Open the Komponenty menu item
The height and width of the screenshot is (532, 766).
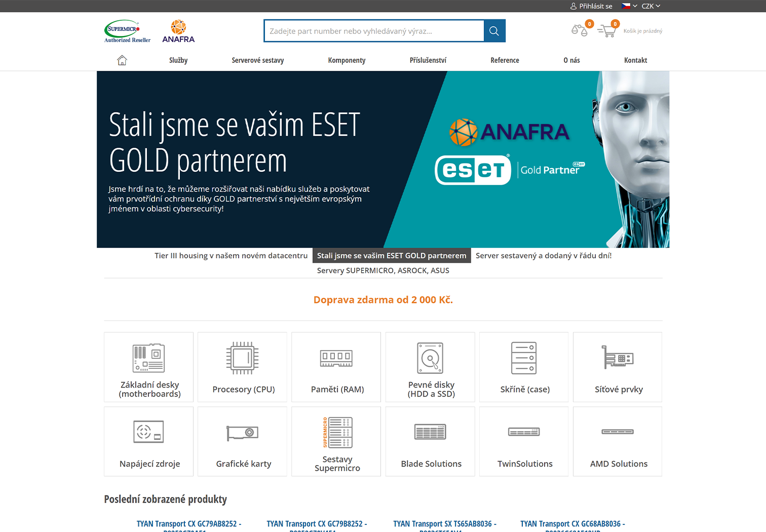(x=347, y=60)
